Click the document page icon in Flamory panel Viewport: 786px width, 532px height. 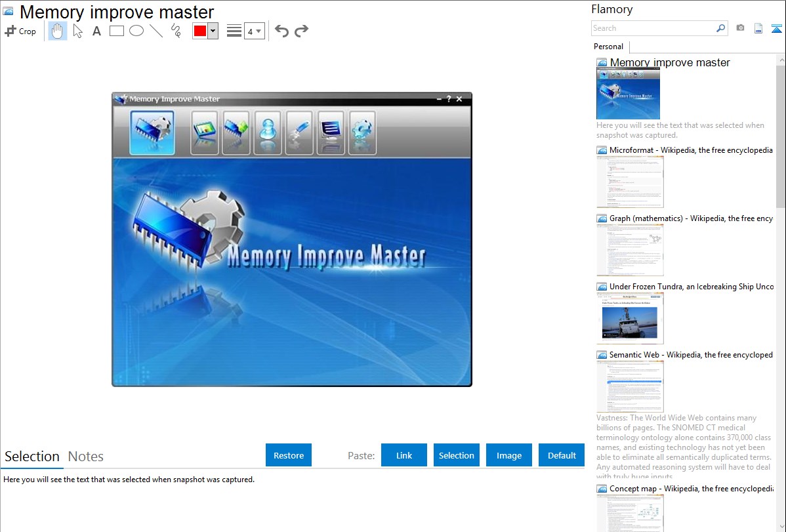758,28
